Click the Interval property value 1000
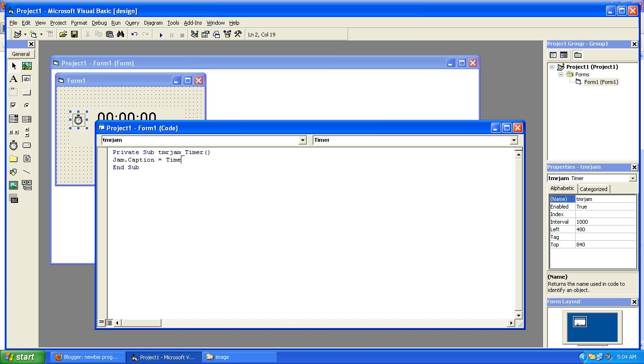The image size is (644, 364). coord(606,222)
